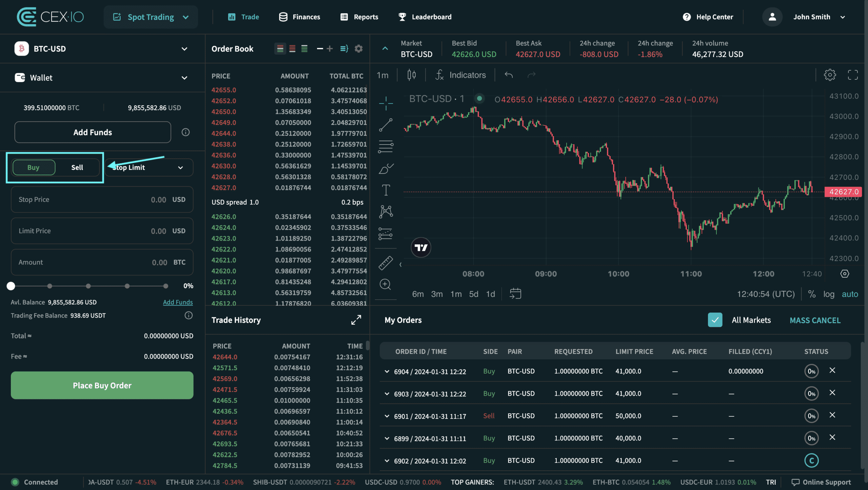The image size is (868, 490).
Task: Click MASS CANCEL orders
Action: (x=815, y=320)
